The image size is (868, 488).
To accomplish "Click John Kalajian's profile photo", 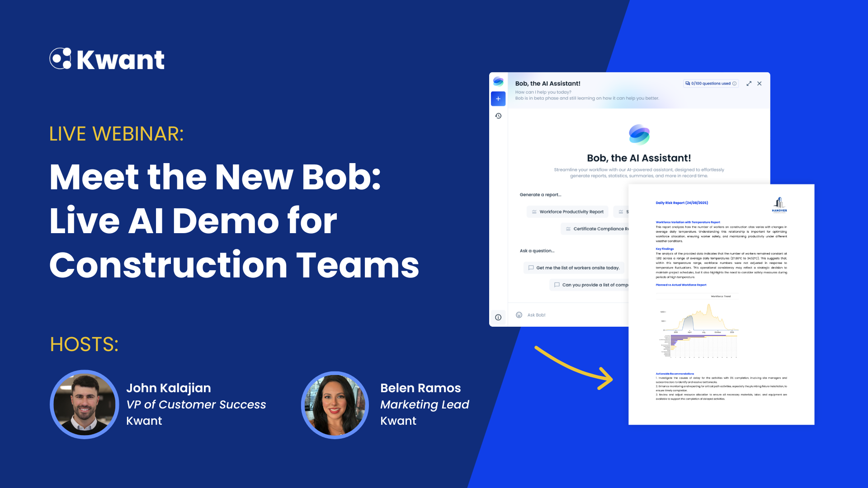I will (85, 404).
